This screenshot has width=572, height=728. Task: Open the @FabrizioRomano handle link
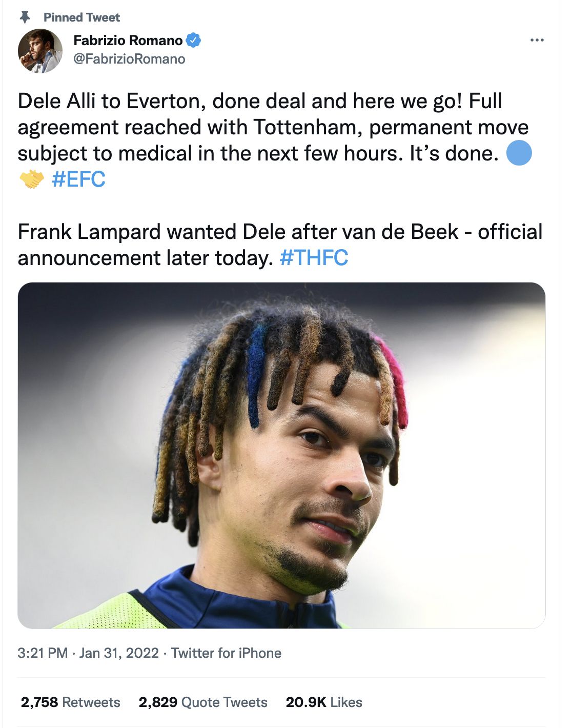point(129,59)
